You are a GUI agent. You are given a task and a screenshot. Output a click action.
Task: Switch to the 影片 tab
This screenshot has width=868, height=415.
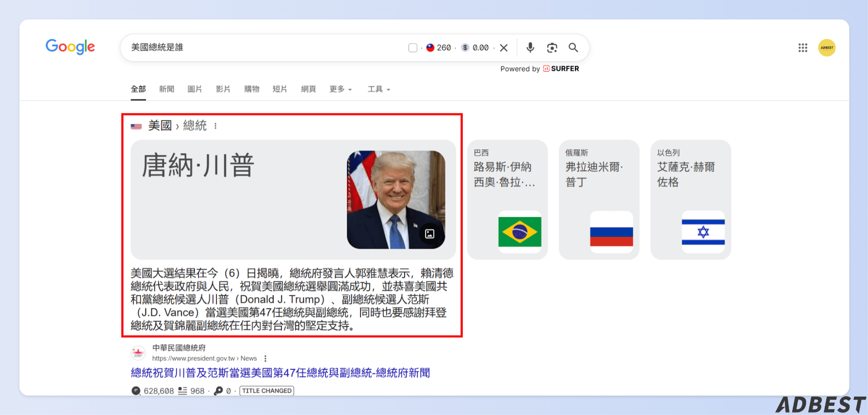(x=223, y=89)
